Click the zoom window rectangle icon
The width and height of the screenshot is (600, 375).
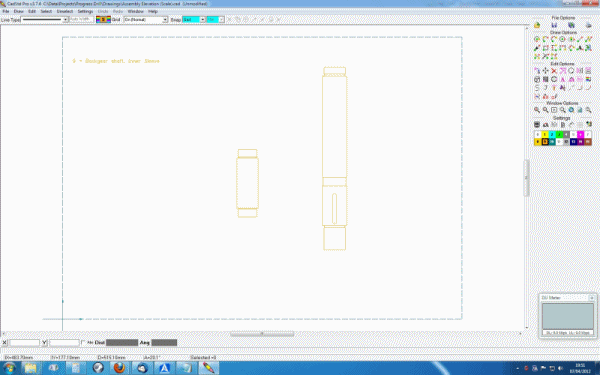pyautogui.click(x=554, y=110)
